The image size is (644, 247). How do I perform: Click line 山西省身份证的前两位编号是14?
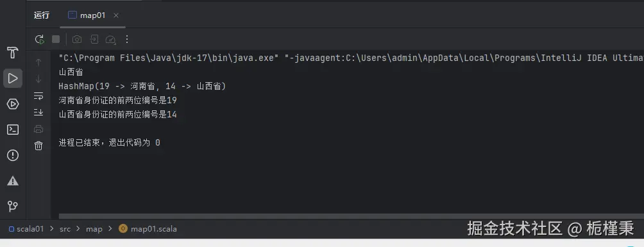(x=118, y=114)
